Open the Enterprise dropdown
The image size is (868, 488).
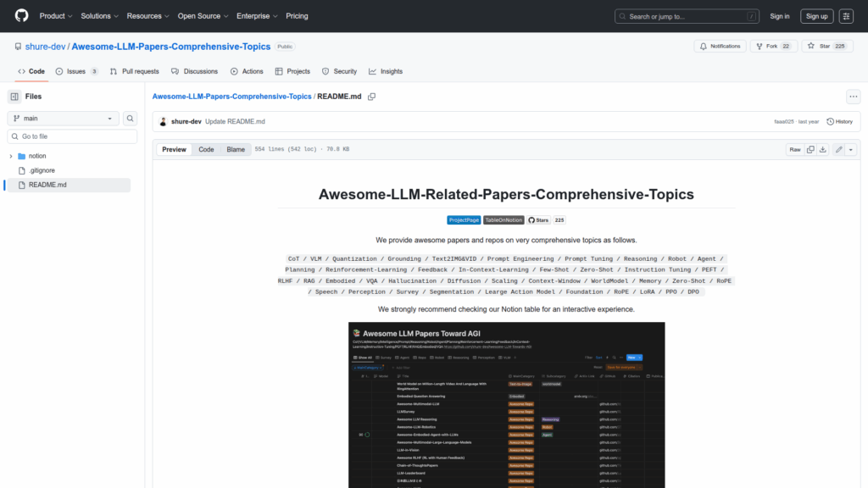click(257, 16)
